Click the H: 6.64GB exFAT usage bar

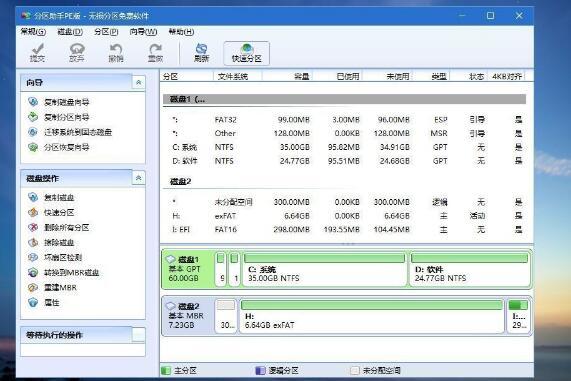point(371,305)
